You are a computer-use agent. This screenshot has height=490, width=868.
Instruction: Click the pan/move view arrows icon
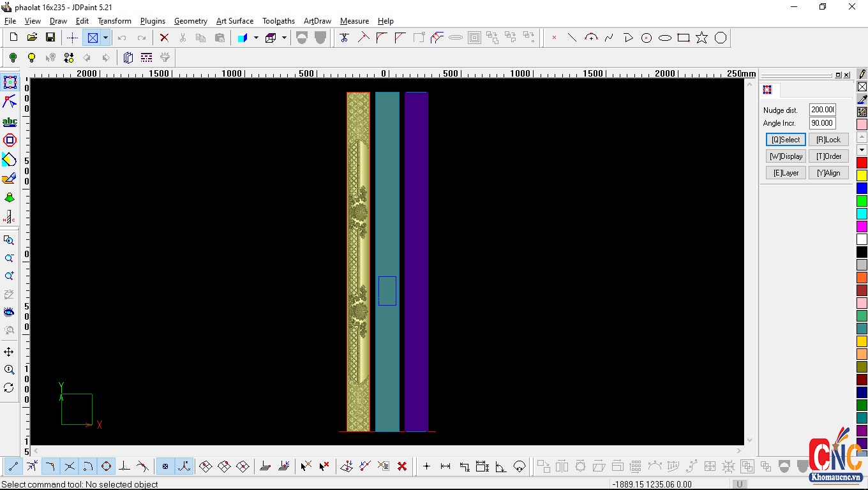pyautogui.click(x=10, y=352)
